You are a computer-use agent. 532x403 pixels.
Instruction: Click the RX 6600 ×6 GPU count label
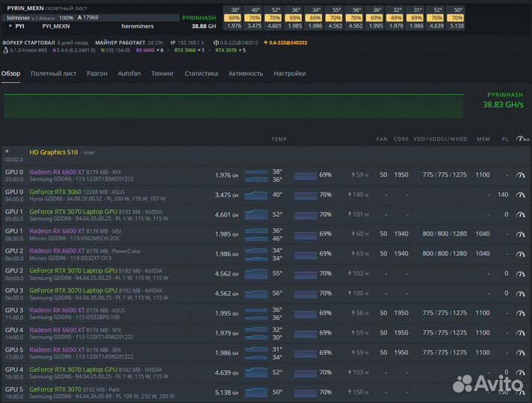pos(149,50)
